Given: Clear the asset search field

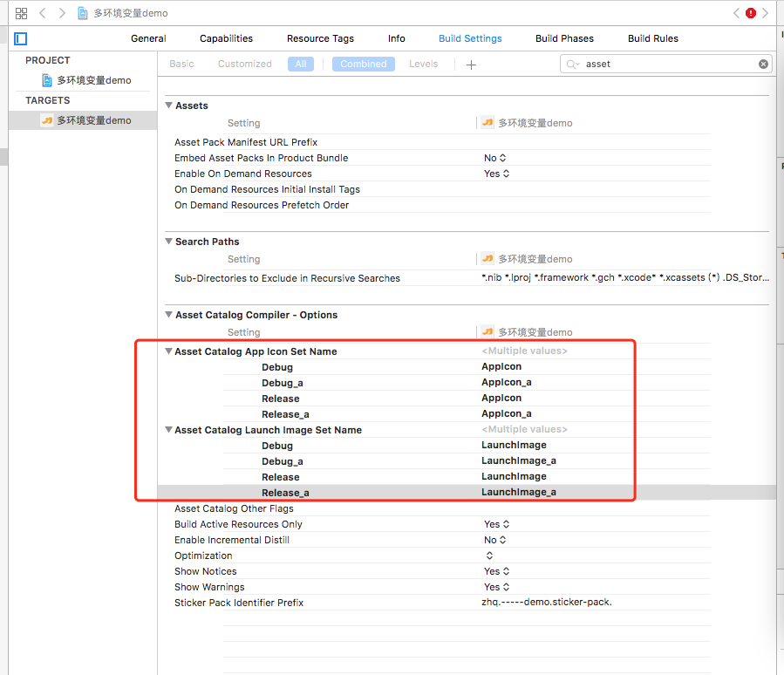Looking at the screenshot, I should tap(763, 64).
